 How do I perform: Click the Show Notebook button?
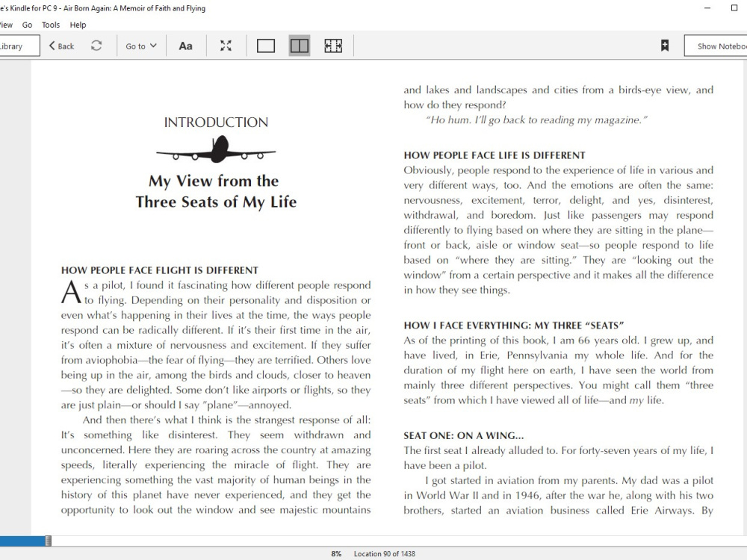pyautogui.click(x=716, y=46)
